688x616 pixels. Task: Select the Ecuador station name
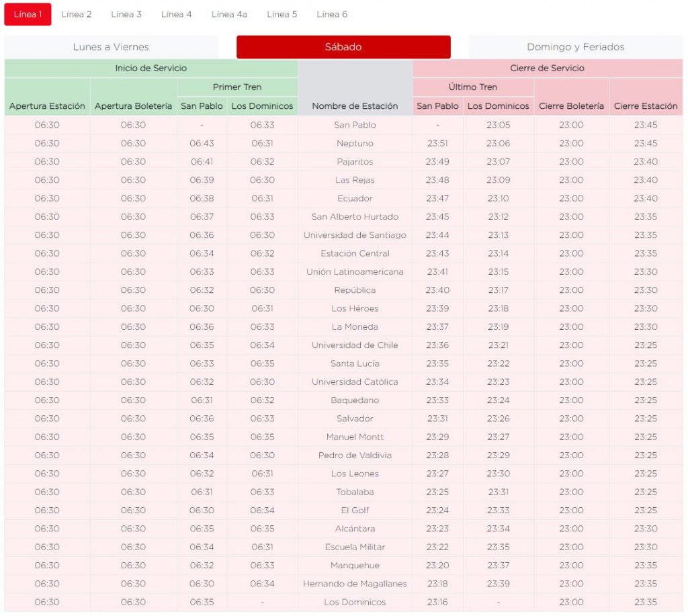pyautogui.click(x=355, y=199)
